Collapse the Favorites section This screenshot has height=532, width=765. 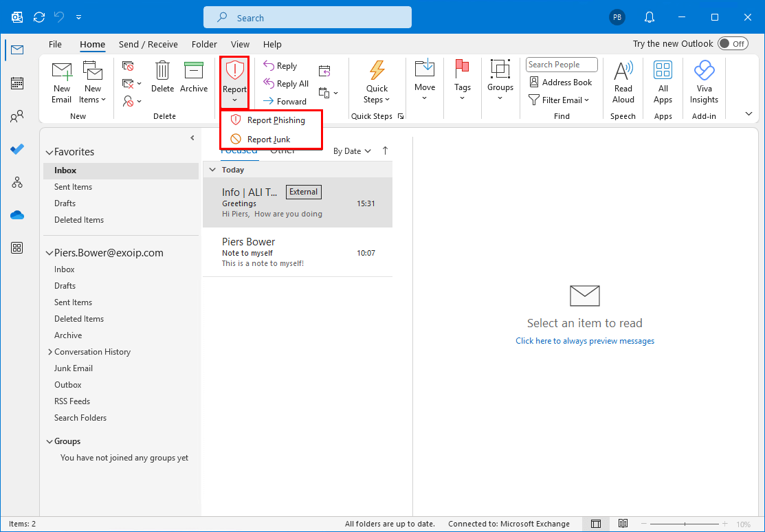tap(49, 153)
